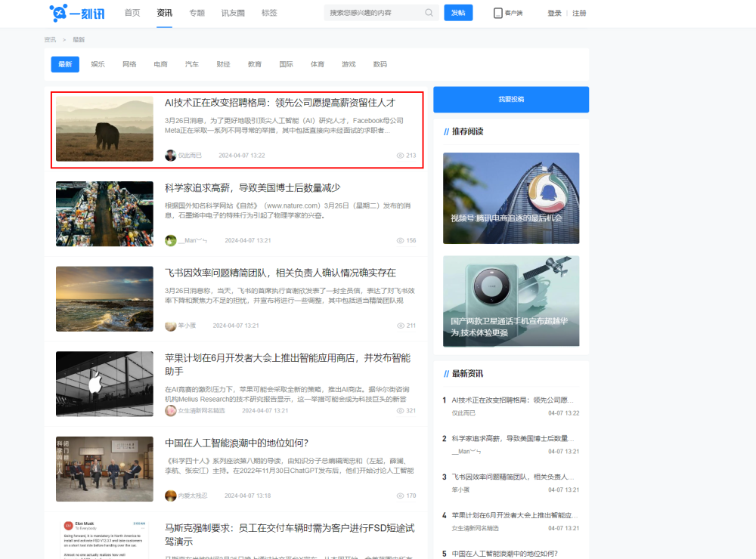The width and height of the screenshot is (756, 559).
Task: Switch to the 汽车 category tab
Action: (192, 64)
